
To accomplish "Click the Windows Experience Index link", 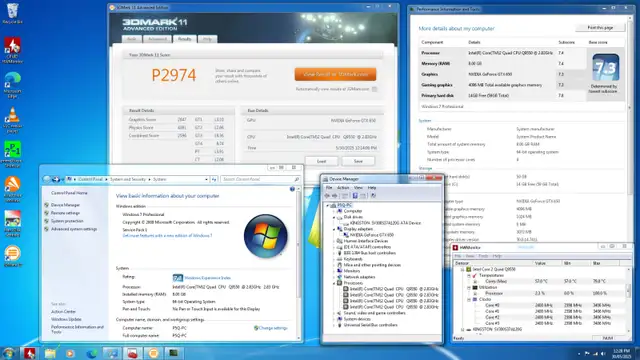I will tap(207, 278).
